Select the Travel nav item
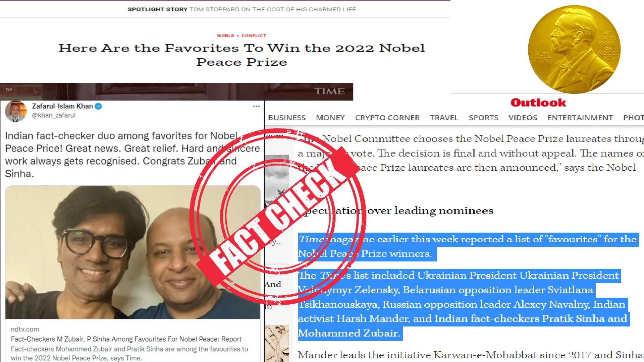 pos(444,118)
